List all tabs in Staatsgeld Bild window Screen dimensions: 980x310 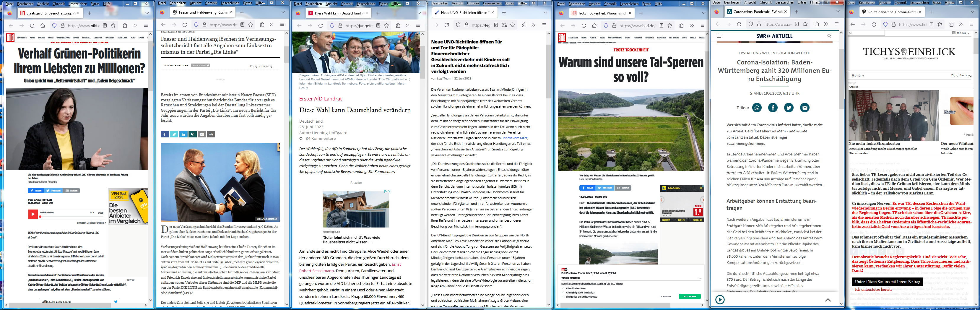coord(147,13)
